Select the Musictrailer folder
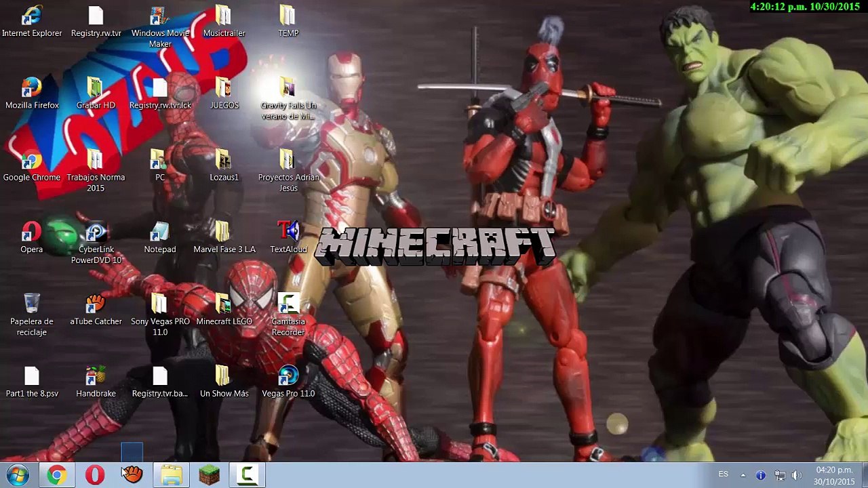868x488 pixels. (224, 22)
